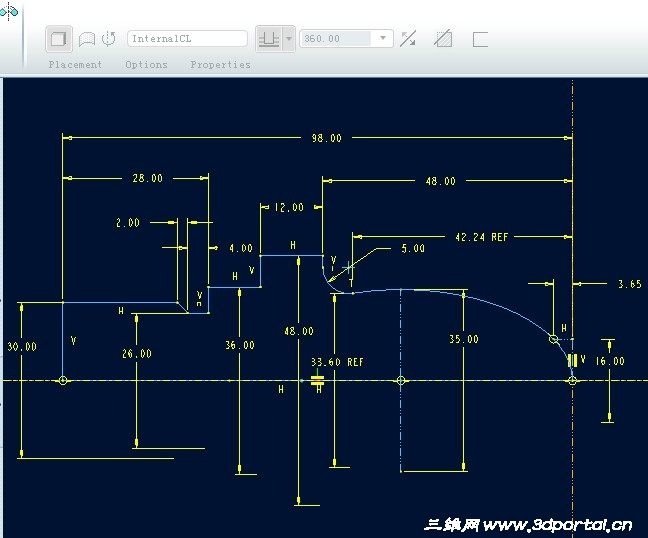Select the 12.00 dimension value

289,207
